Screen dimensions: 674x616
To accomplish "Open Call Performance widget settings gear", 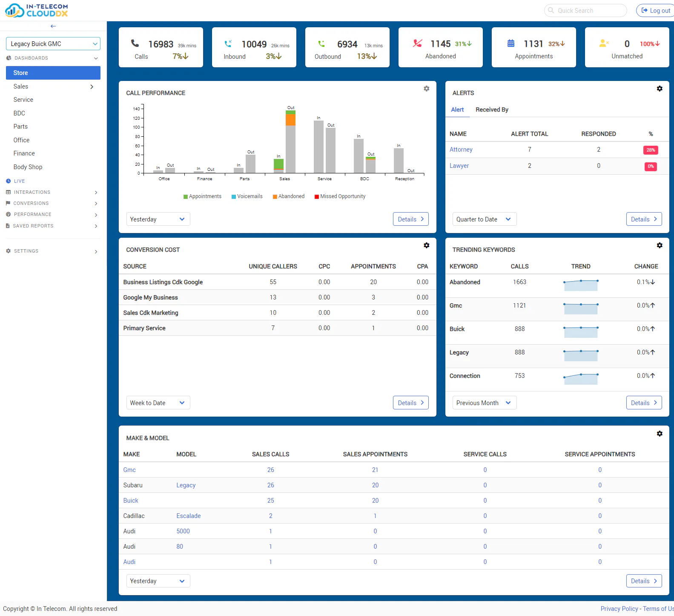I will [x=426, y=89].
